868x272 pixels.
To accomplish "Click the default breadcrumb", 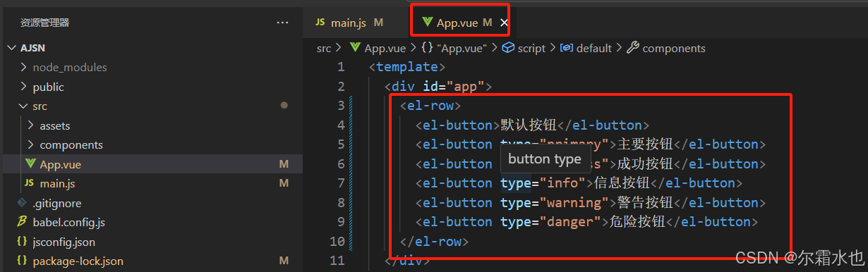I will pos(593,49).
